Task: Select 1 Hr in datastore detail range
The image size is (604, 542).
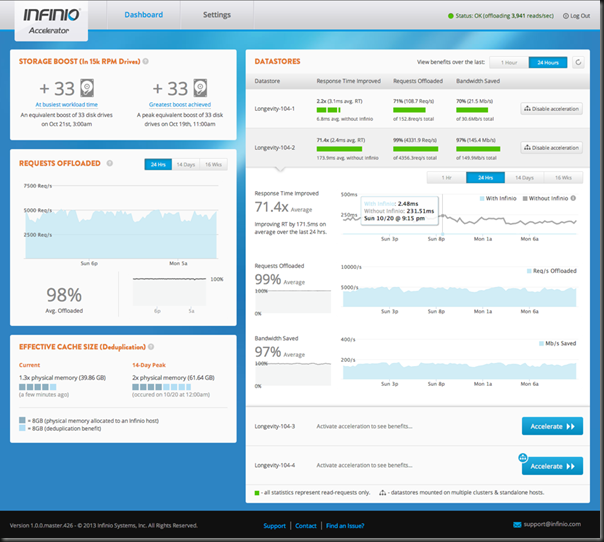Action: point(446,178)
